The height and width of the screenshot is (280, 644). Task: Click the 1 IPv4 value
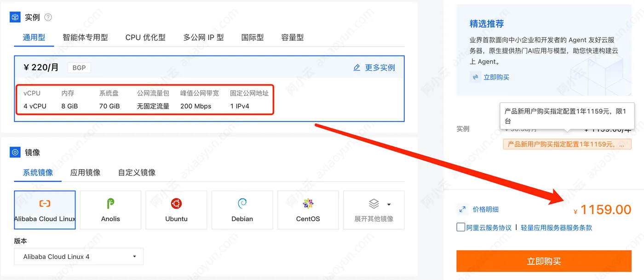(x=240, y=106)
